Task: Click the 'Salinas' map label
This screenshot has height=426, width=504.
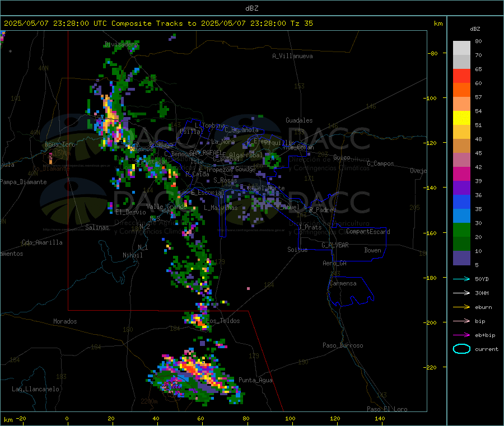Action: (97, 227)
